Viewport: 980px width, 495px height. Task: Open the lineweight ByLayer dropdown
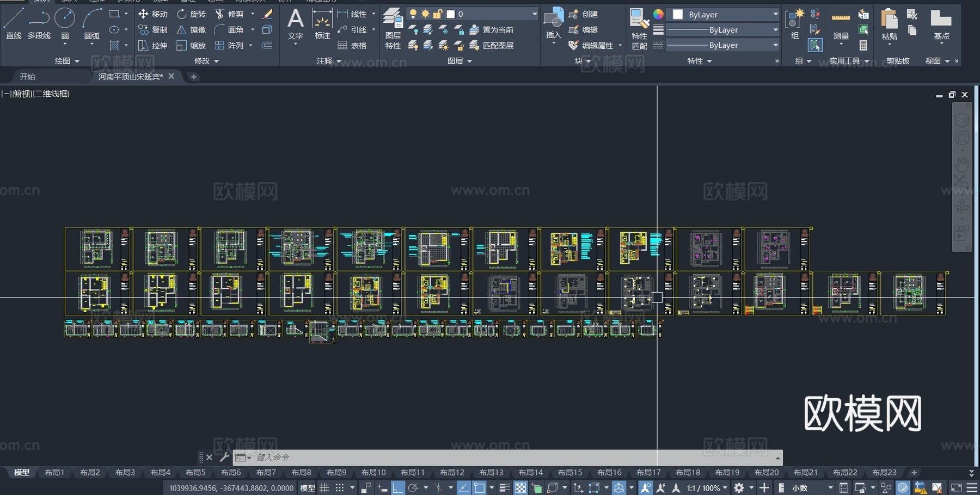coord(723,29)
